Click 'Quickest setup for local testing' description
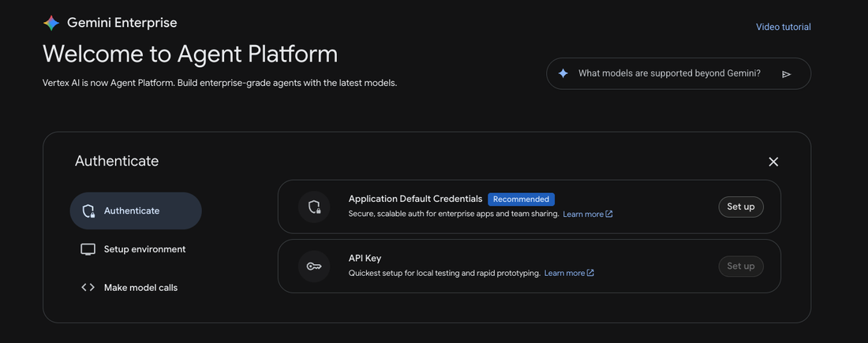The width and height of the screenshot is (868, 343). coord(444,274)
